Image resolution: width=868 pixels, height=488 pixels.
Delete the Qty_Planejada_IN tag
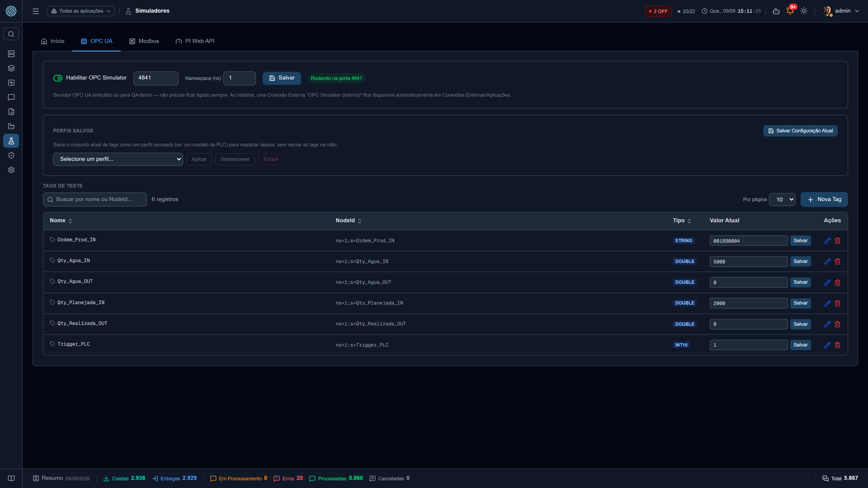tap(837, 303)
